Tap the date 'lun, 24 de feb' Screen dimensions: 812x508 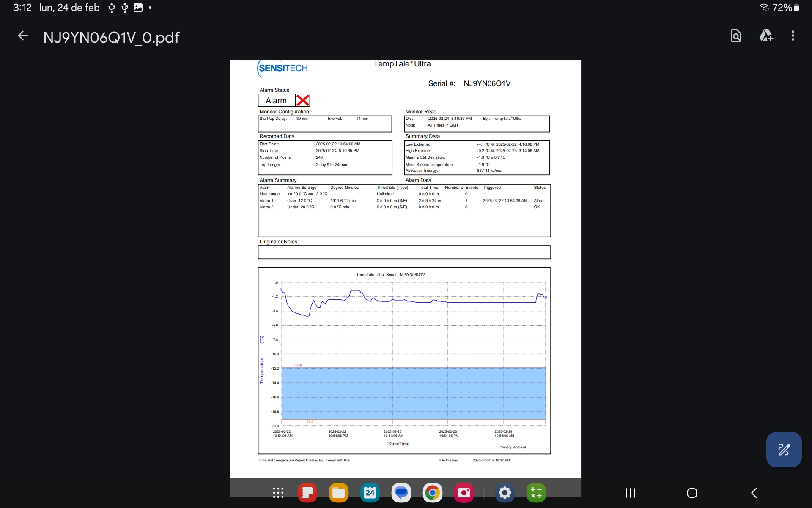[69, 8]
